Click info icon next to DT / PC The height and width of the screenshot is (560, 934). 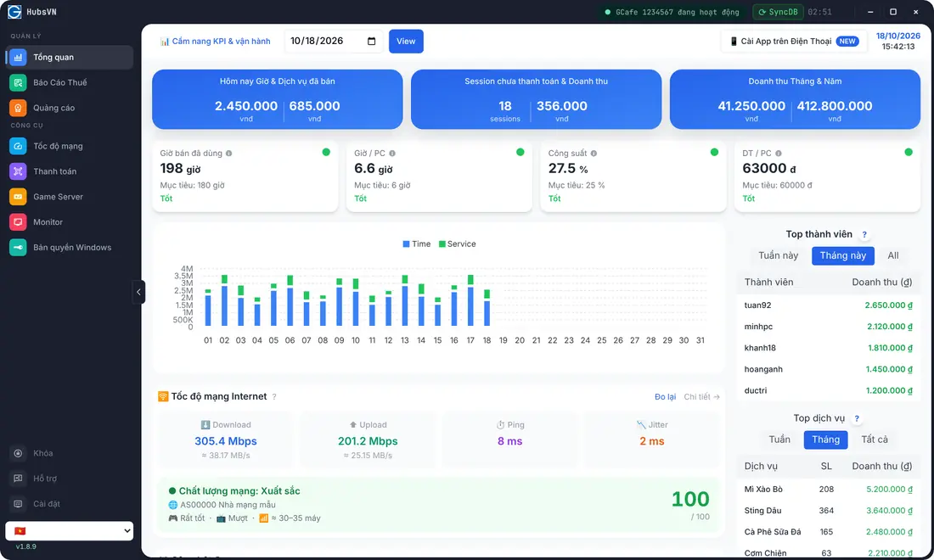[779, 154]
